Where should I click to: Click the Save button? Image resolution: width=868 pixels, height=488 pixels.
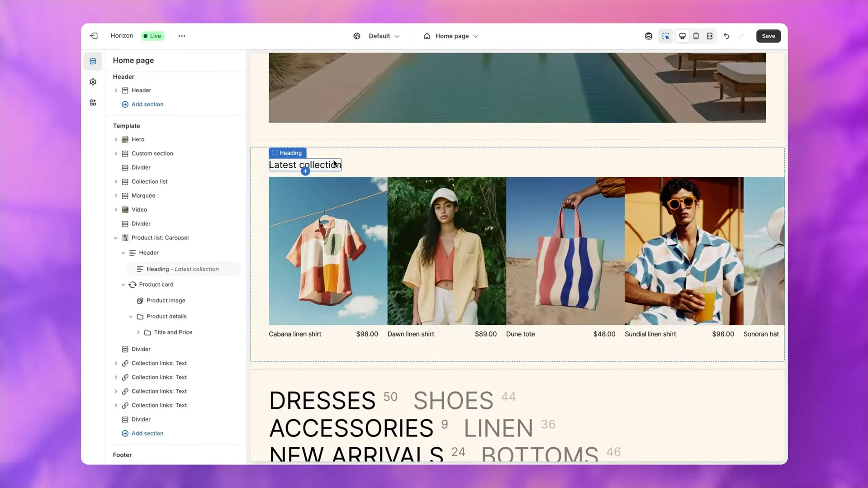point(768,36)
